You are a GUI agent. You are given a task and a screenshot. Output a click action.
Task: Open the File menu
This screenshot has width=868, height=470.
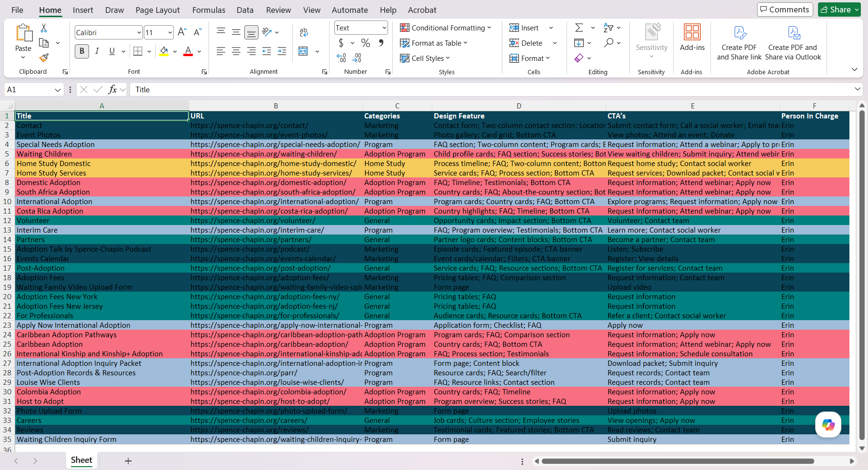pos(17,10)
